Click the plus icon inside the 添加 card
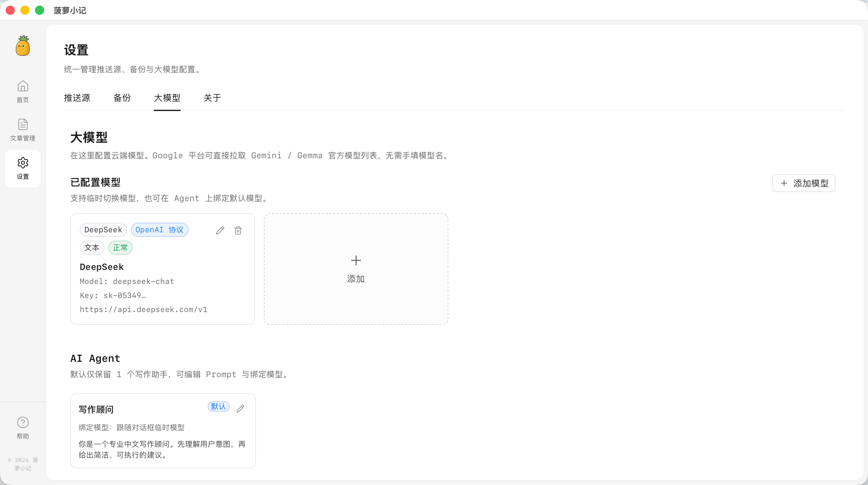Screen dimensions: 868x485 point(356,260)
